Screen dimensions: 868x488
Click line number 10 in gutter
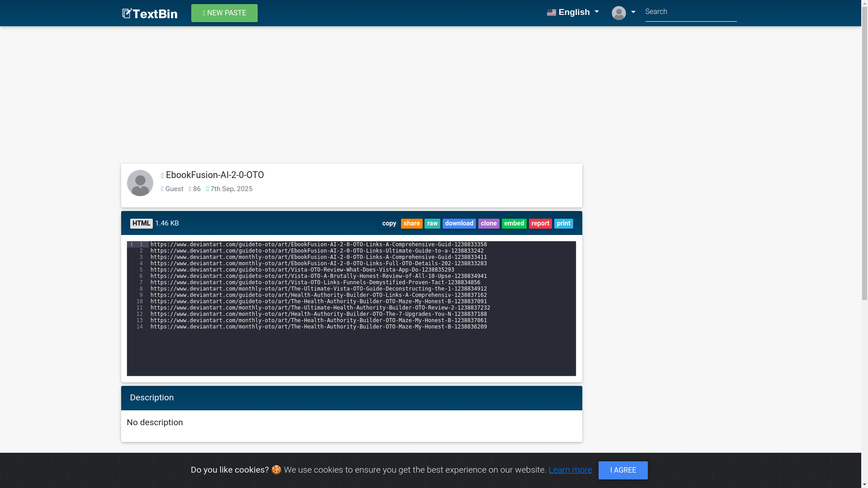coord(140,301)
